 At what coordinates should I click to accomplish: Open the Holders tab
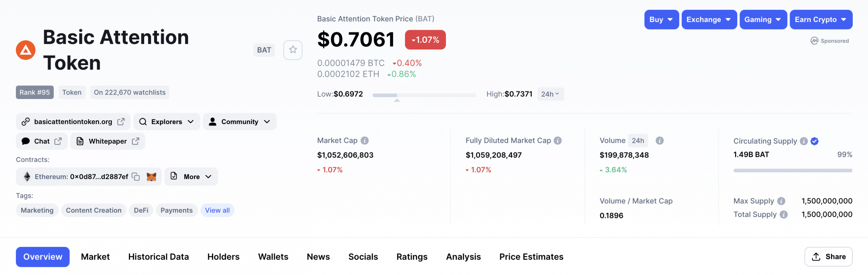pyautogui.click(x=223, y=257)
